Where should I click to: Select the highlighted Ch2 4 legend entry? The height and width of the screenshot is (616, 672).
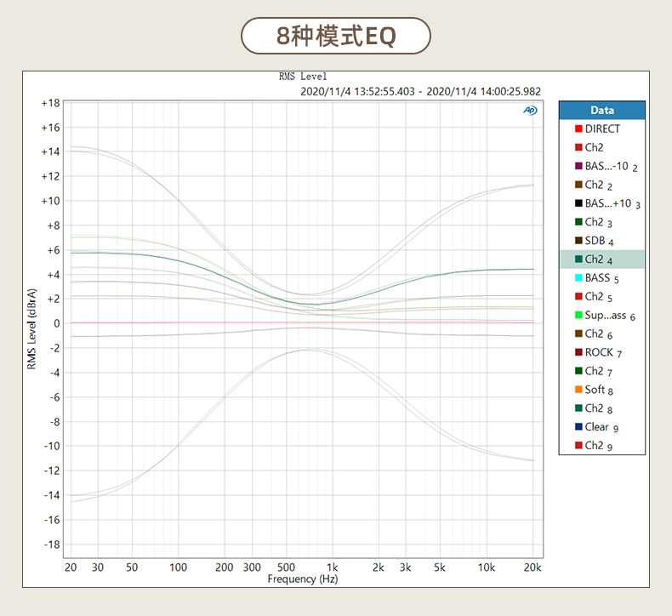click(602, 260)
